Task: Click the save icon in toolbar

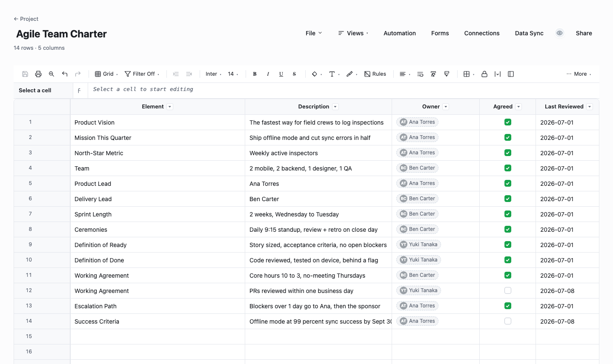Action: click(x=25, y=74)
